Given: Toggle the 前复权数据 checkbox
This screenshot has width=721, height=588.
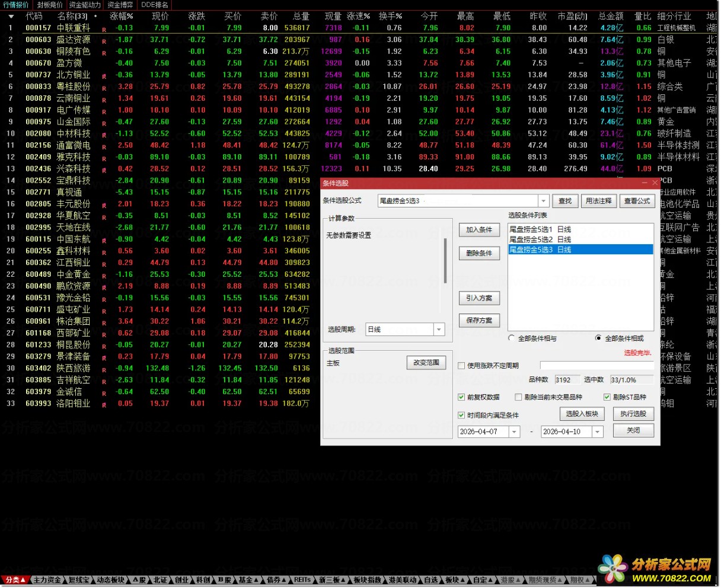Looking at the screenshot, I should tap(461, 397).
